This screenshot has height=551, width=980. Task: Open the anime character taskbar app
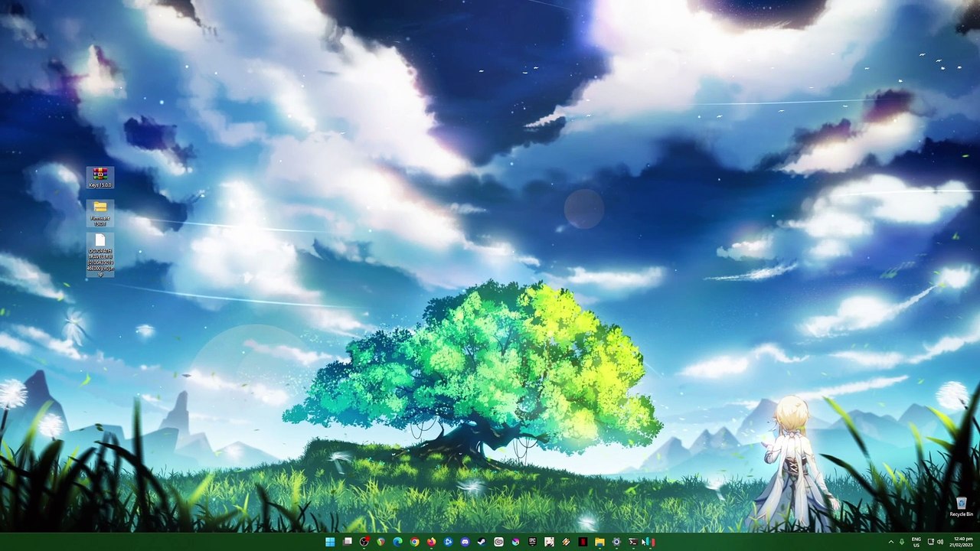549,542
